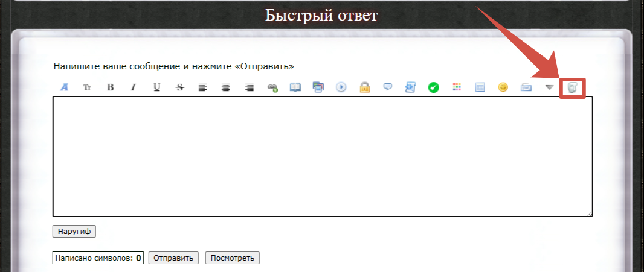This screenshot has width=644, height=272.
Task: Click the keyboard layout icon
Action: (526, 87)
